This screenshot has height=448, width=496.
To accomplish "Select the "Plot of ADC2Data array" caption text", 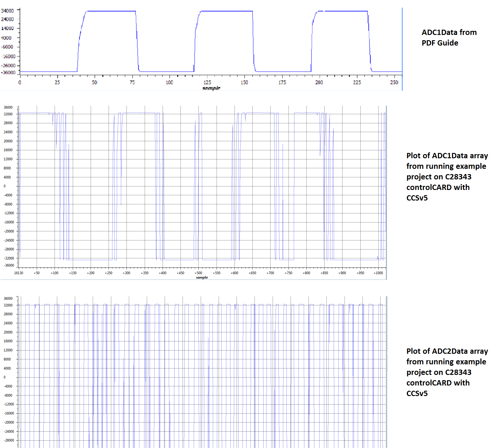I will 447,351.
